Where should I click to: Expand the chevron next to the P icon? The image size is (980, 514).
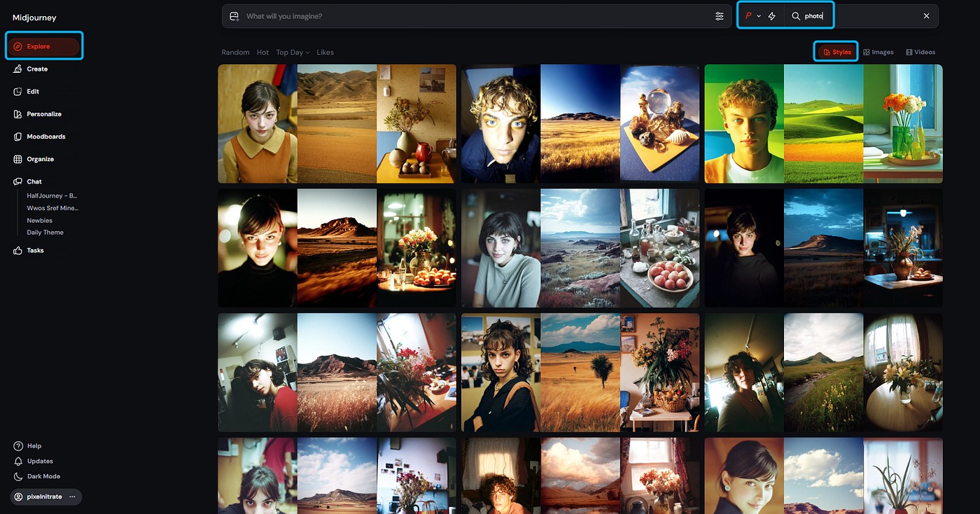[x=759, y=15]
